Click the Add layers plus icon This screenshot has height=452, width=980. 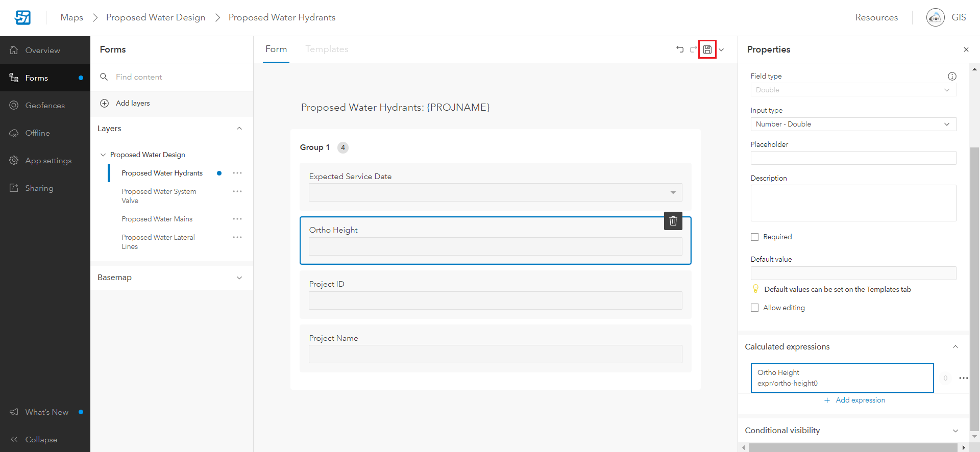pyautogui.click(x=105, y=103)
